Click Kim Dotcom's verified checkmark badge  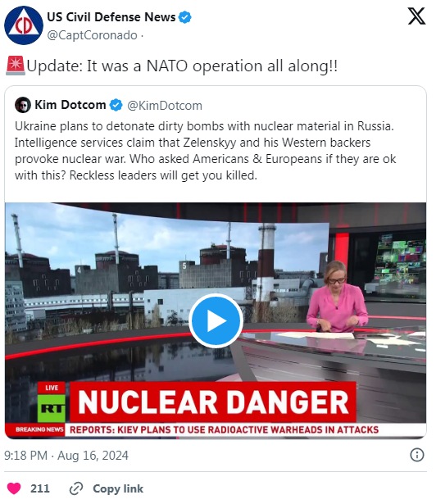[x=116, y=105]
